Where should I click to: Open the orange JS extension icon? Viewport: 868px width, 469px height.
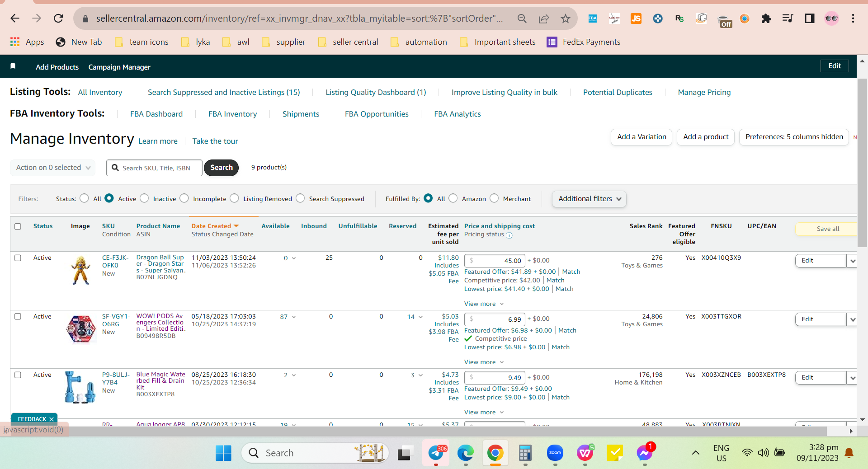(x=636, y=19)
